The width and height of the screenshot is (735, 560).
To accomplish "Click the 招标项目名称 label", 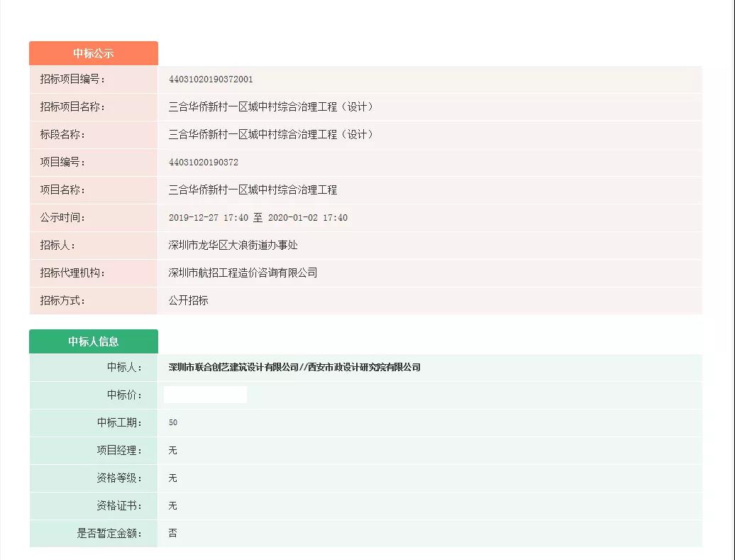I will click(72, 107).
